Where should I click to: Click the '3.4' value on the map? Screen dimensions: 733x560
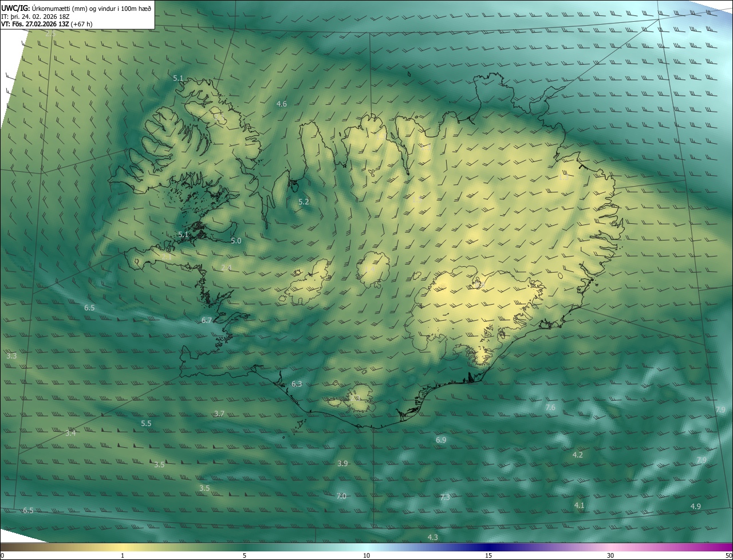(70, 433)
